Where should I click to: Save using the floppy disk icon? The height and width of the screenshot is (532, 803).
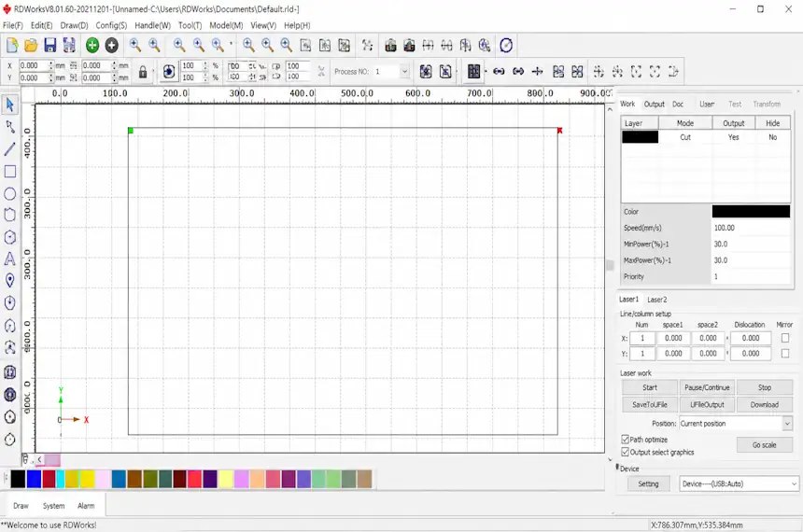[49, 46]
